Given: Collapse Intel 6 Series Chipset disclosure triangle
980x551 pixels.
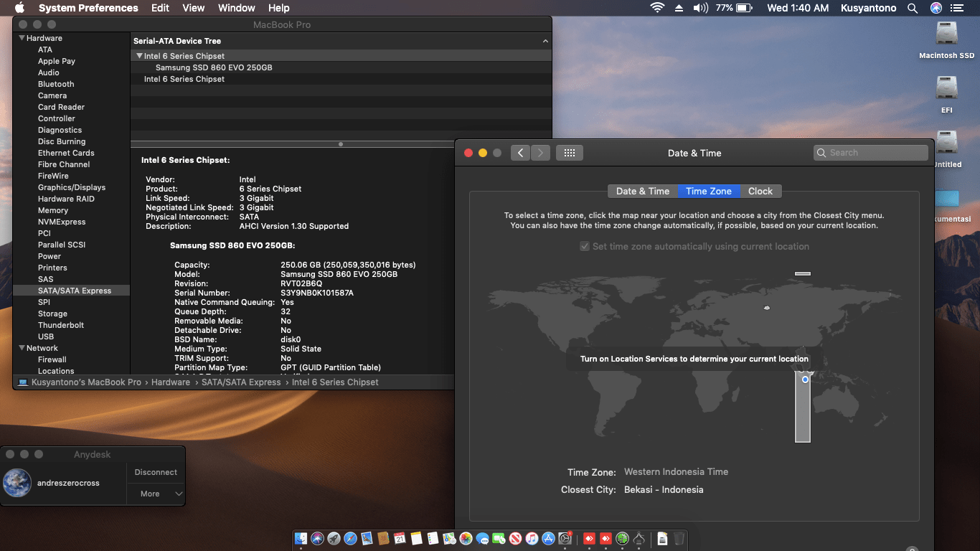Looking at the screenshot, I should pyautogui.click(x=139, y=56).
